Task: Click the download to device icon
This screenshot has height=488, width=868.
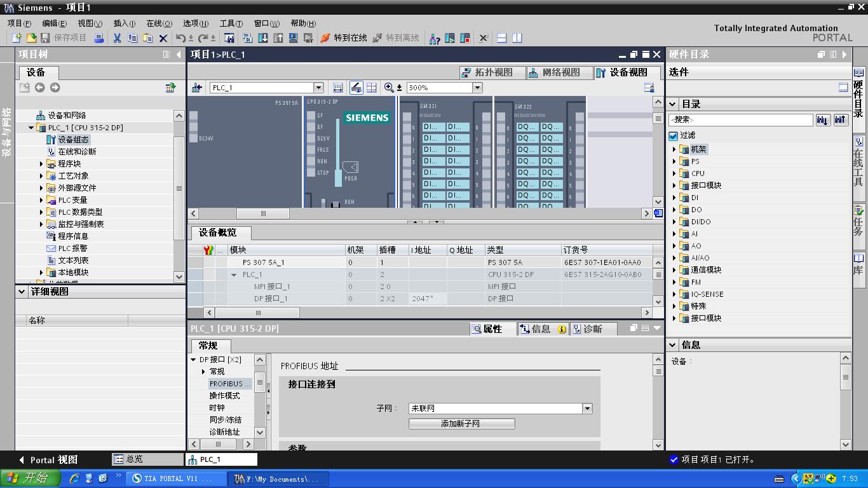Action: coord(262,38)
